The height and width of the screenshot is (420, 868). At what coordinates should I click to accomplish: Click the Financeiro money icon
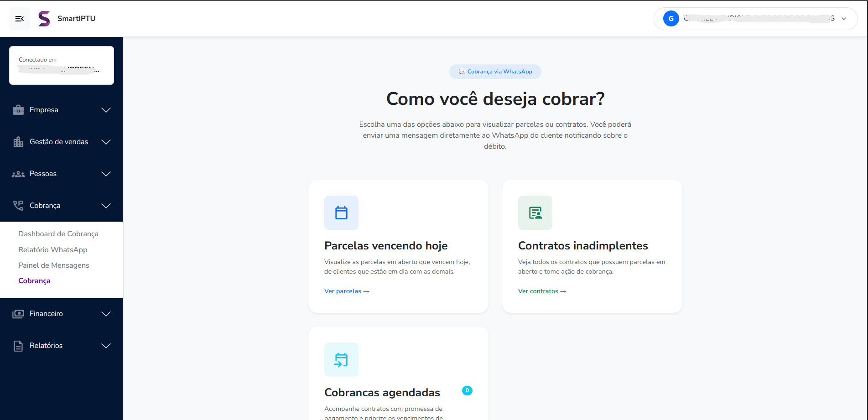click(18, 314)
